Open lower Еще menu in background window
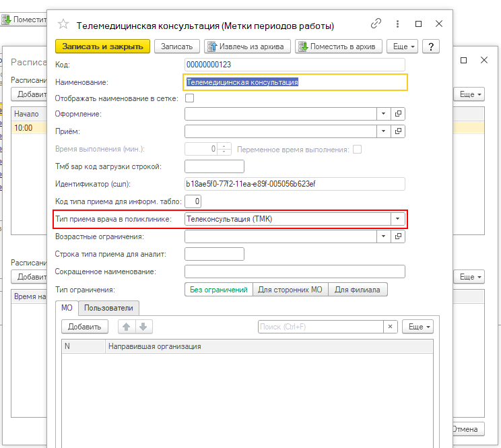The image size is (501, 448). (x=469, y=277)
